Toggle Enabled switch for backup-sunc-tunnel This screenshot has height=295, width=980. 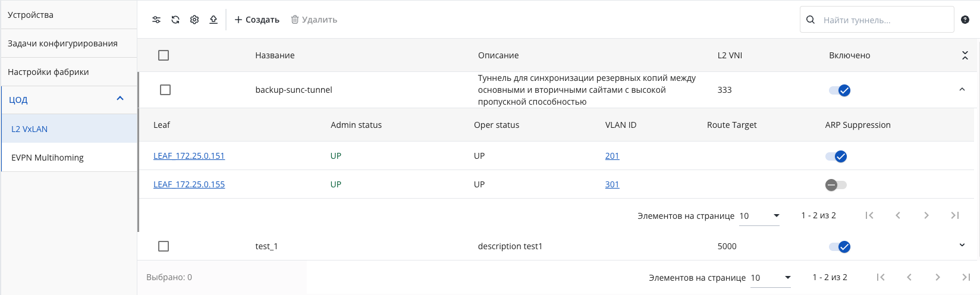pyautogui.click(x=840, y=90)
